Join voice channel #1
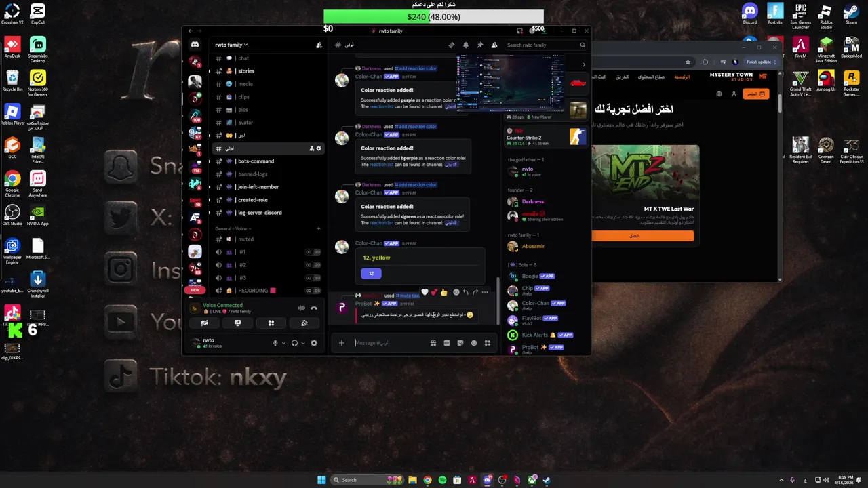 [x=267, y=252]
